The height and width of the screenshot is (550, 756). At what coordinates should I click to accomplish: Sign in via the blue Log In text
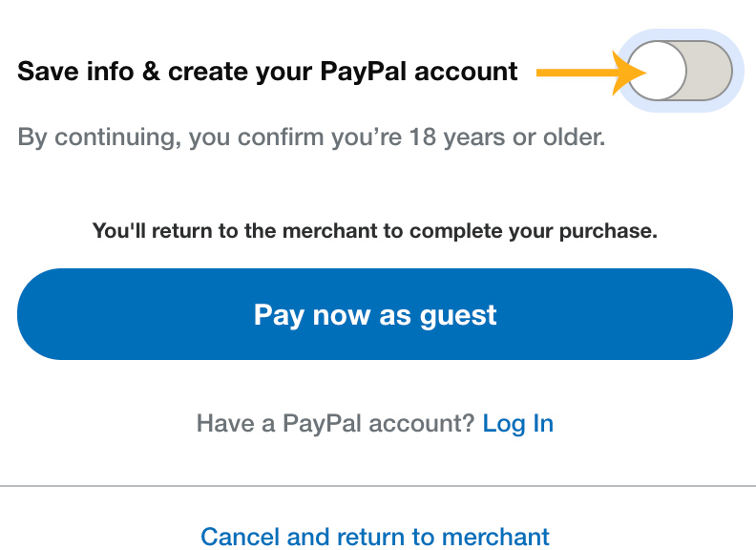click(517, 423)
